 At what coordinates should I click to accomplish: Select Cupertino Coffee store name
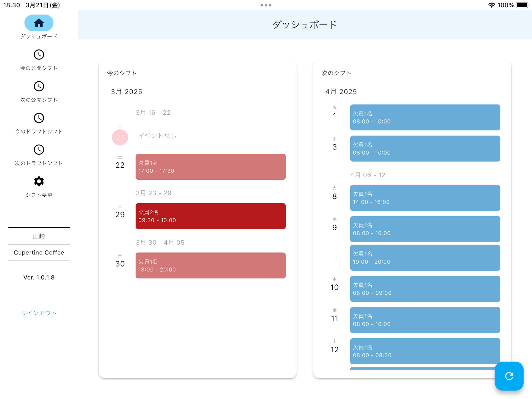(x=39, y=252)
